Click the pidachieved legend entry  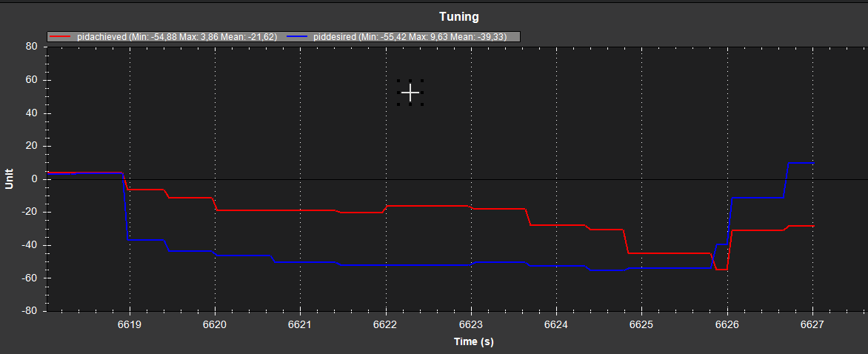click(164, 36)
